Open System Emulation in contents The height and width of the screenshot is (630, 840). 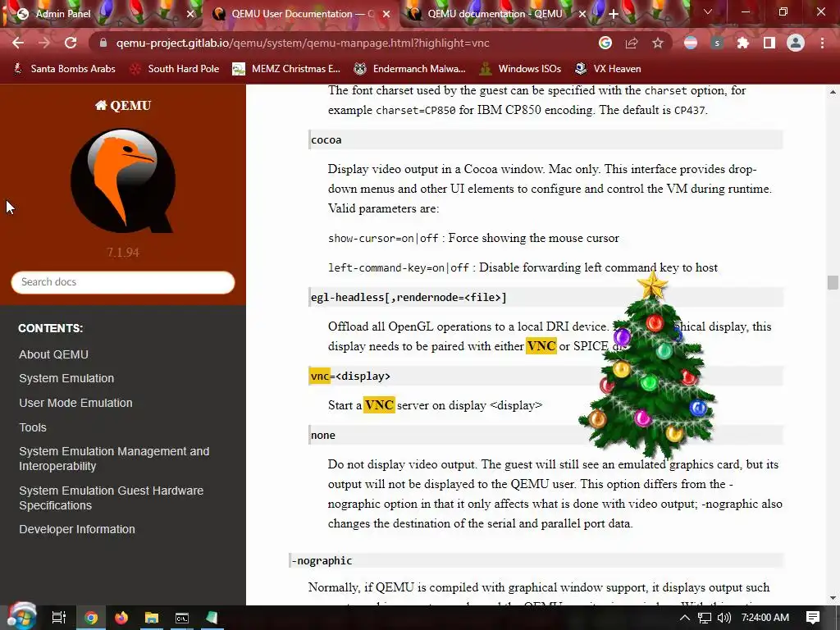(66, 378)
